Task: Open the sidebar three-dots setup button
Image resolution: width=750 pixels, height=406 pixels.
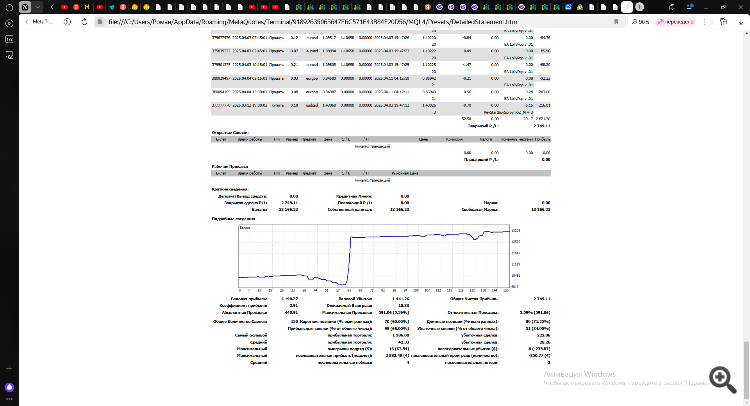Action: tap(9, 398)
